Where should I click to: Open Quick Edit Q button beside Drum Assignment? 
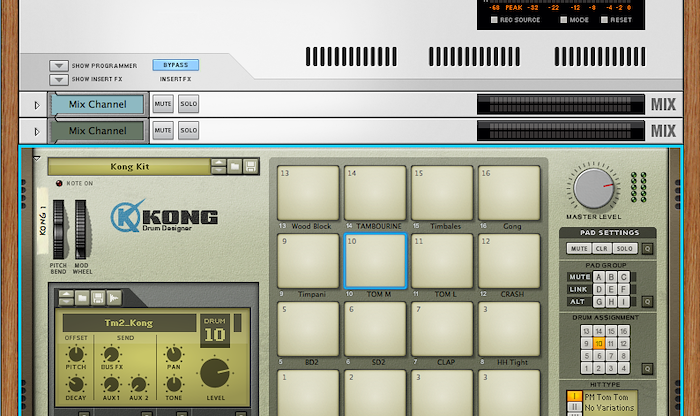pyautogui.click(x=647, y=369)
